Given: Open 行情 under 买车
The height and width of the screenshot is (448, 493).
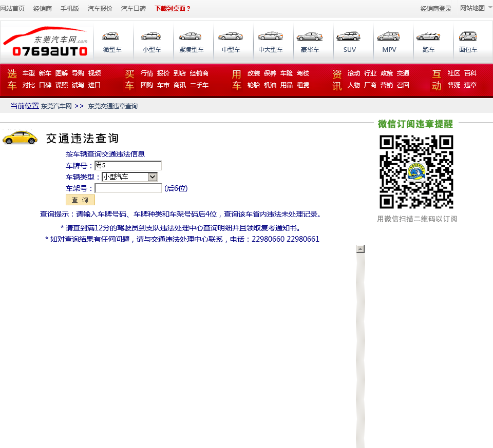Looking at the screenshot, I should coord(147,73).
